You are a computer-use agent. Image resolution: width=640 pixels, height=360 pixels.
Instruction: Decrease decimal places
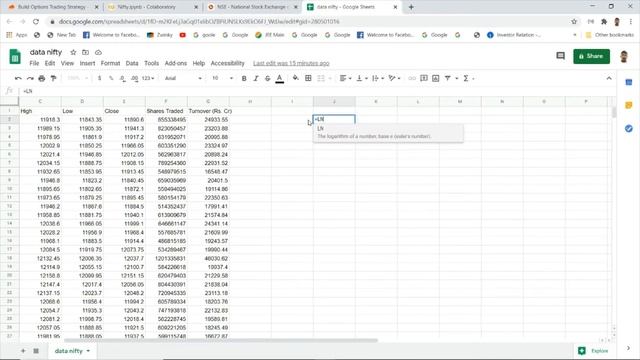(122, 78)
